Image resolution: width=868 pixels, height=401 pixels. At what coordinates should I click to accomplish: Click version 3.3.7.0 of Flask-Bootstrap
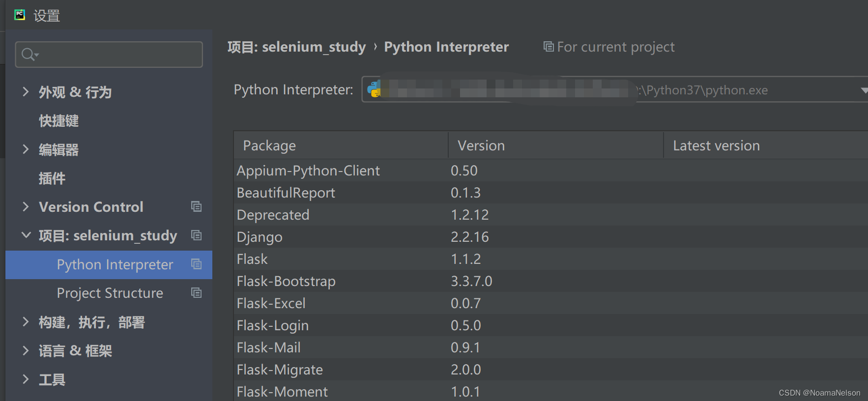point(471,281)
